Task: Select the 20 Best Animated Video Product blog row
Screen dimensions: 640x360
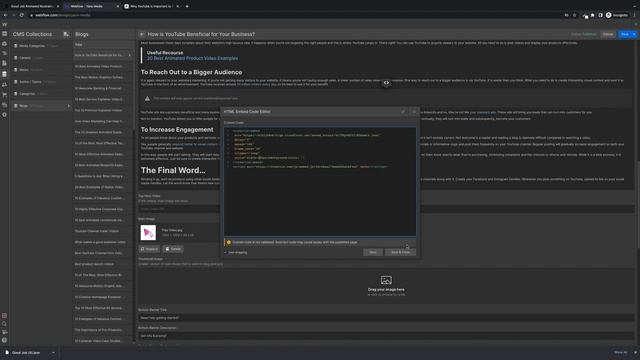Action: [x=103, y=66]
